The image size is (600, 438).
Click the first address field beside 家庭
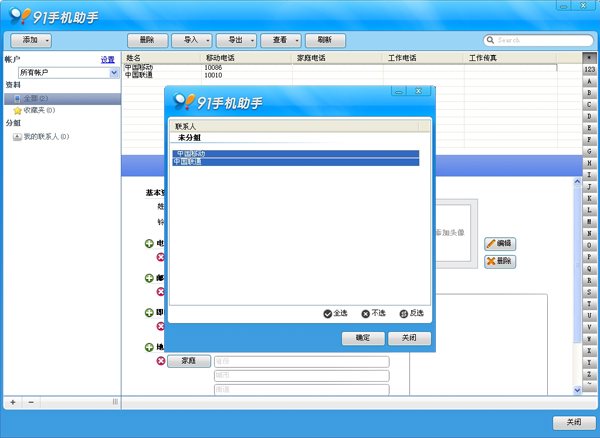tap(302, 361)
